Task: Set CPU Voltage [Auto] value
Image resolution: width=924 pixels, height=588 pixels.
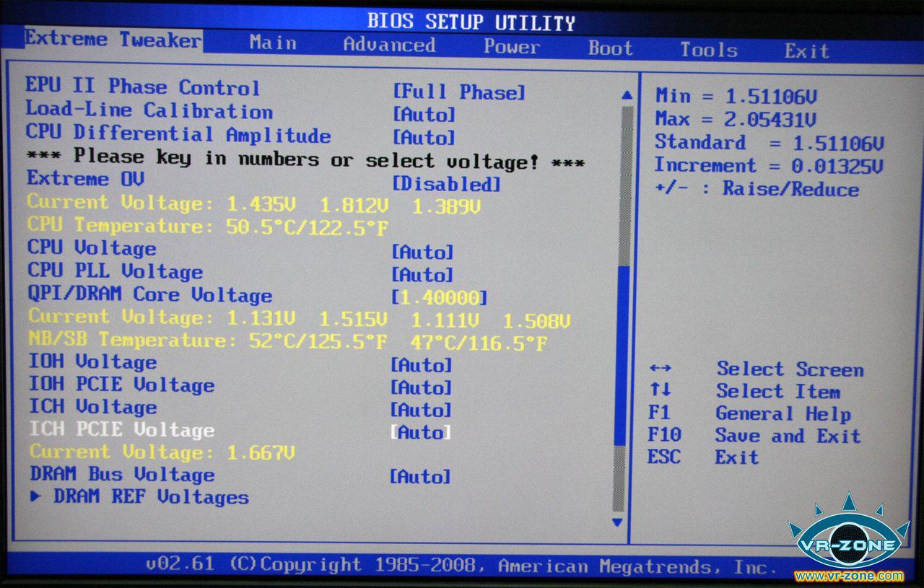Action: [x=423, y=253]
